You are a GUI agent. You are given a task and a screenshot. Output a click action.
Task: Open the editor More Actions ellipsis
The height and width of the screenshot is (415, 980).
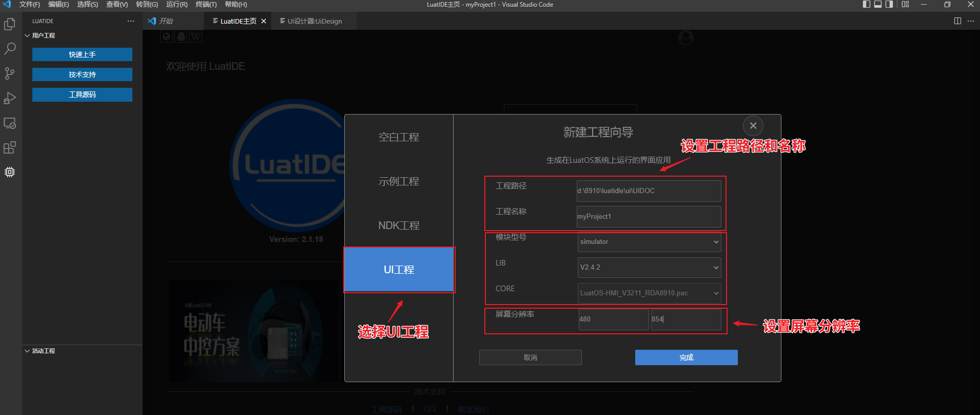pos(971,21)
